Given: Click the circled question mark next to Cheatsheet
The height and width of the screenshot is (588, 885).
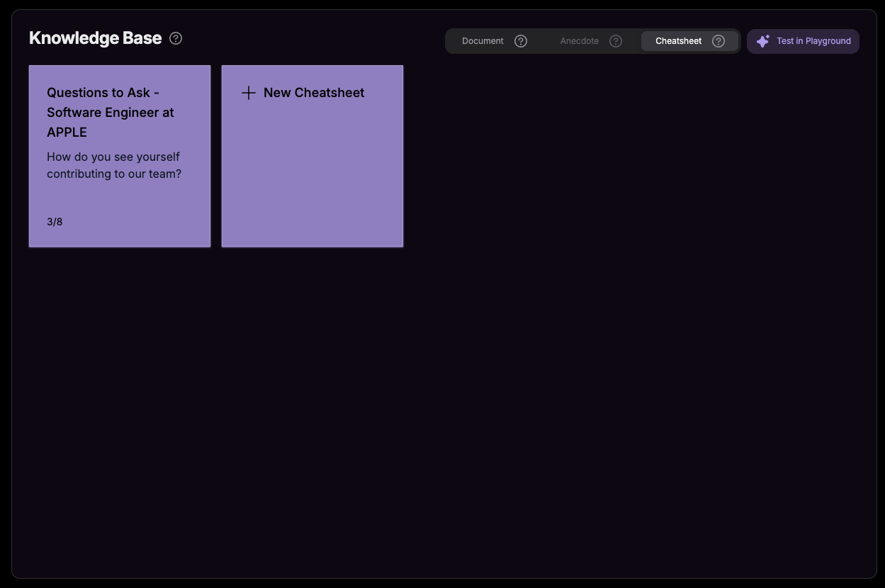Looking at the screenshot, I should pos(718,41).
